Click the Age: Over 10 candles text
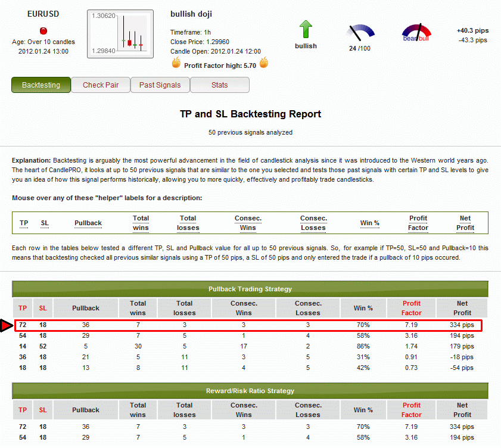Image resolution: width=501 pixels, height=448 pixels. (43, 42)
